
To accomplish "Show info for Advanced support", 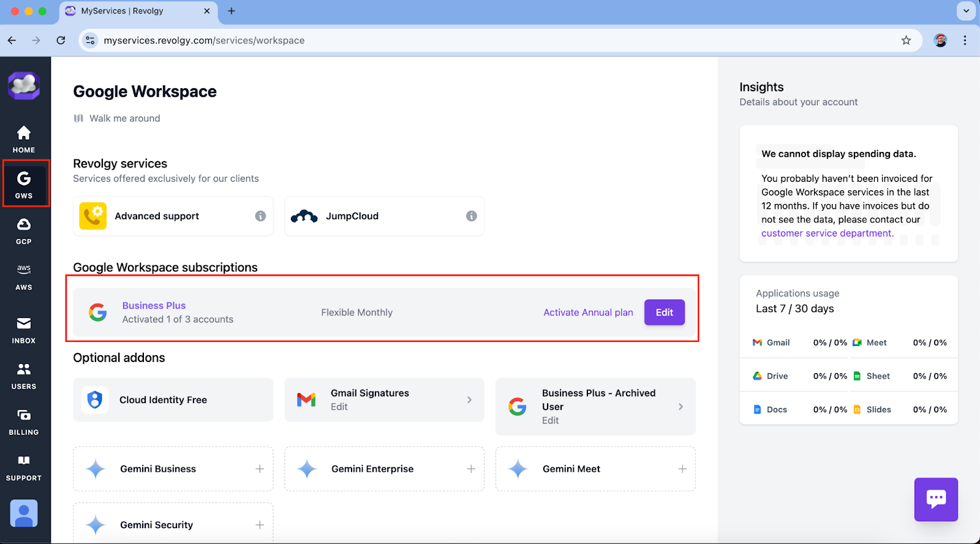I will (260, 216).
